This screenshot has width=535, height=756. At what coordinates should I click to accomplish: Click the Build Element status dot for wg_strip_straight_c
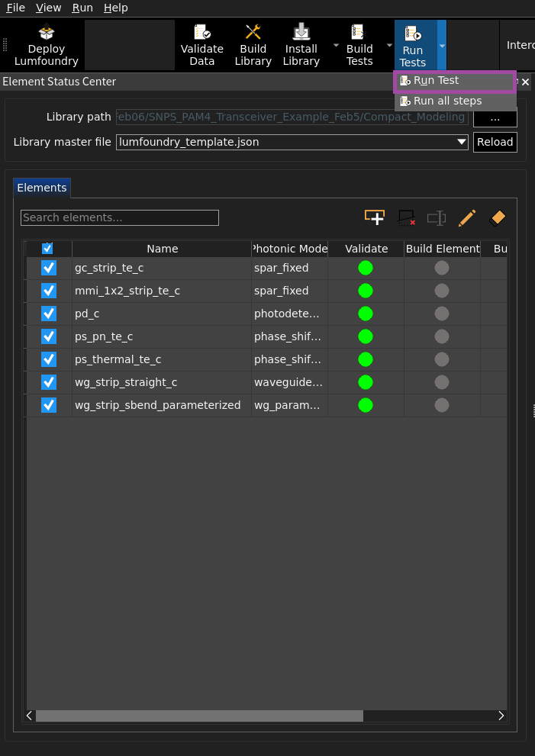[x=442, y=382]
